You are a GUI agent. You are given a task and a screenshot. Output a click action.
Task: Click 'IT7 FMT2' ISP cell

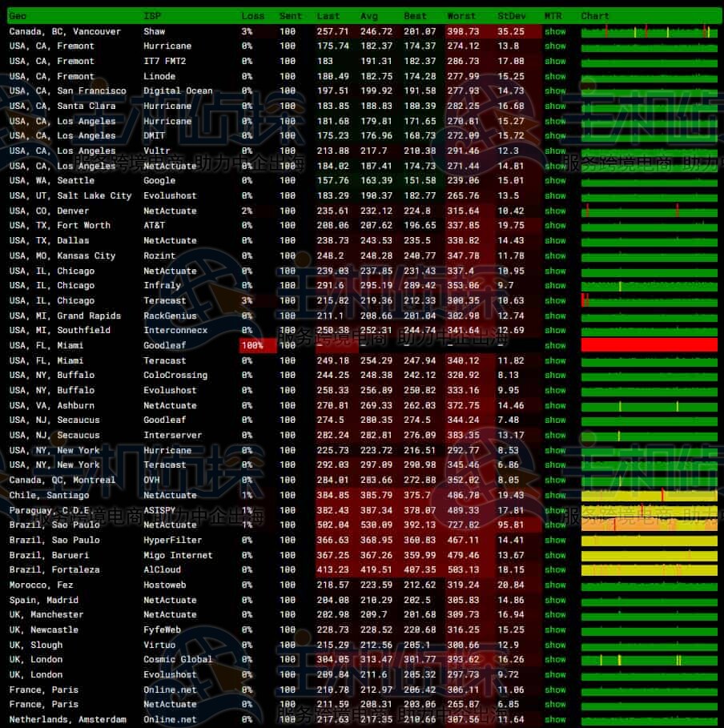(x=165, y=62)
